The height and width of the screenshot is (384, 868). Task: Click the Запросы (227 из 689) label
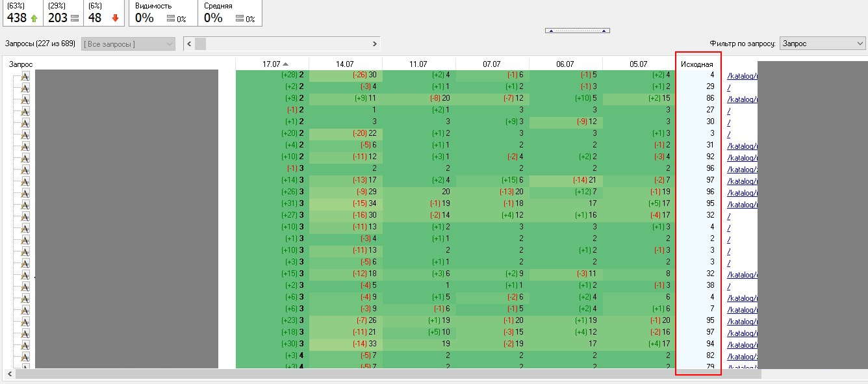[x=40, y=44]
